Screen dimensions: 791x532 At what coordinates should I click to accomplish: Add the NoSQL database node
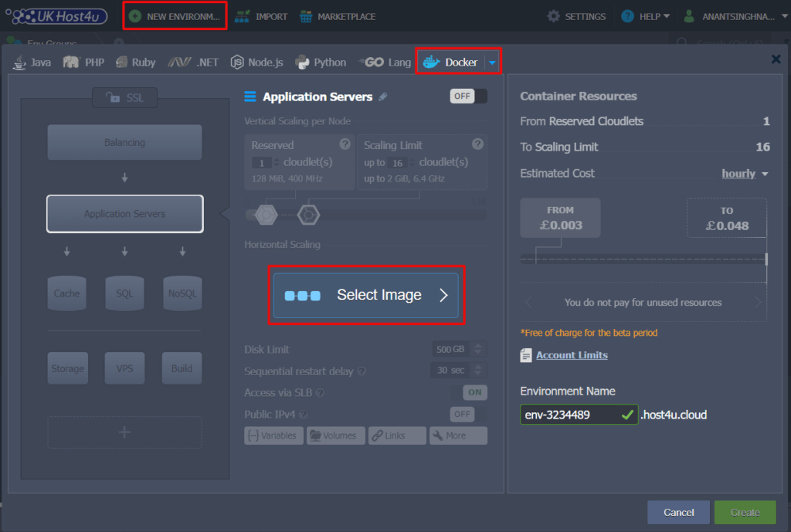coord(182,293)
